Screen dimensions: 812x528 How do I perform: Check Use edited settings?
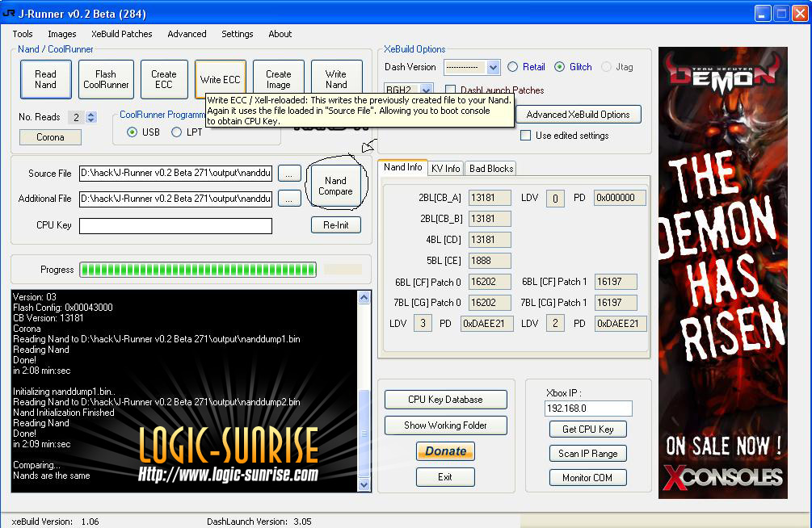526,135
